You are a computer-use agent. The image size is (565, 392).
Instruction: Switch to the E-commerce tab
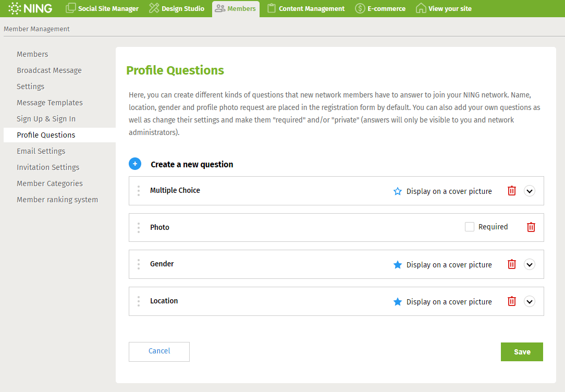coord(380,8)
